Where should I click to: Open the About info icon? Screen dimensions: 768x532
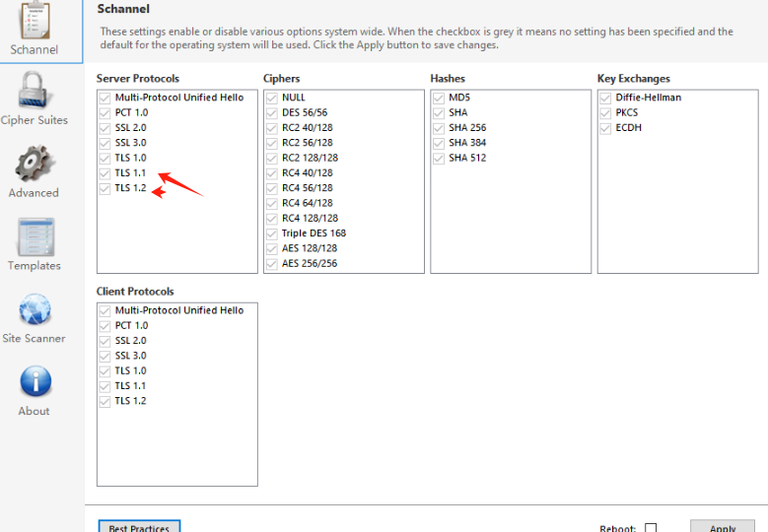click(34, 382)
